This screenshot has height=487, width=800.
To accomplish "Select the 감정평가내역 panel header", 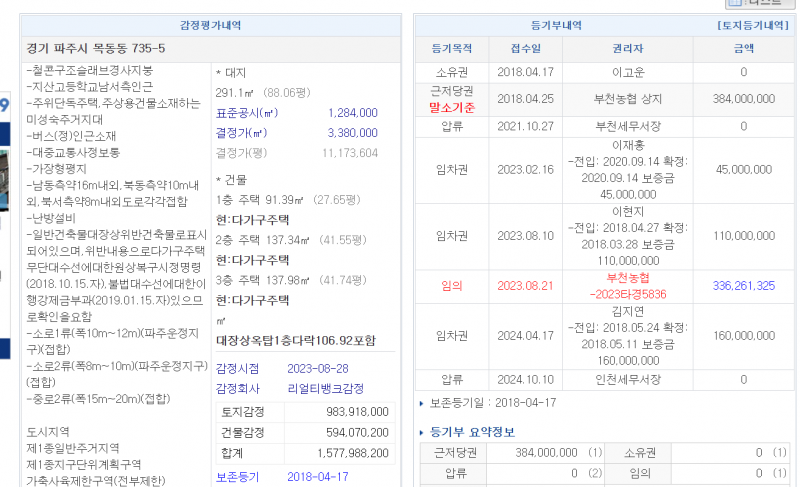I will tap(209, 25).
